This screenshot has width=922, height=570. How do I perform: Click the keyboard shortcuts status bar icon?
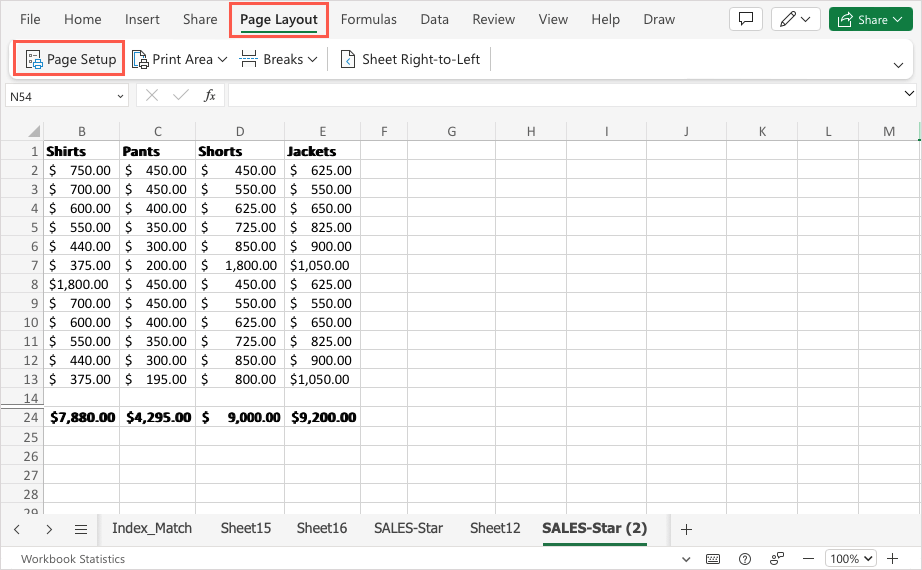click(713, 559)
